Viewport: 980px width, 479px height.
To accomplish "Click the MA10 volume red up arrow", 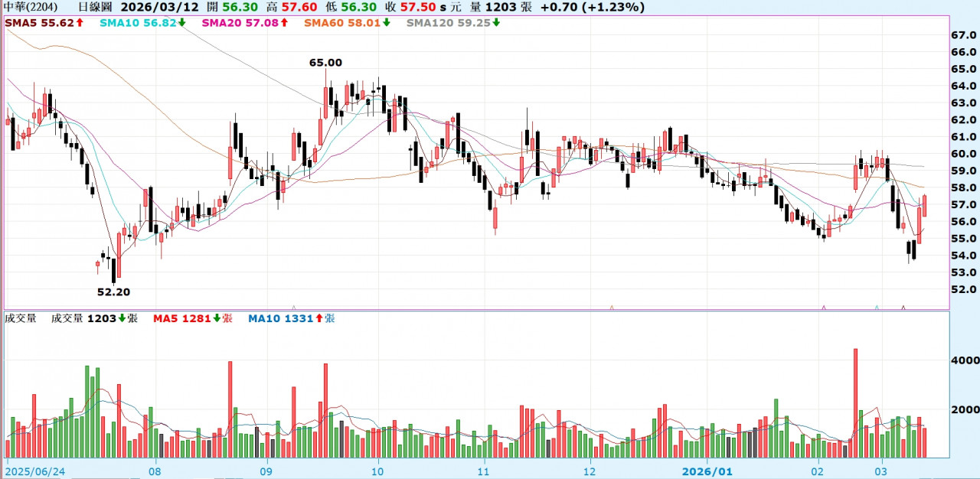I will click(318, 318).
